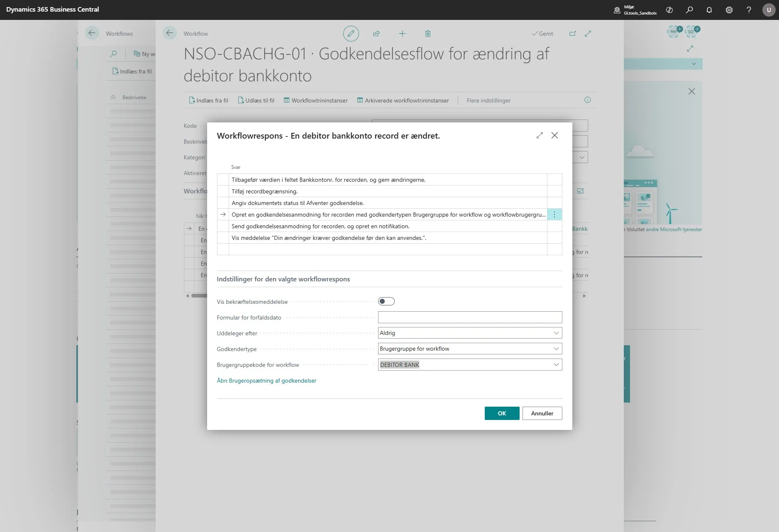Click Indlæs fra fil in Workflows list pane
Viewport: 779px width, 532px height.
pyautogui.click(x=132, y=71)
